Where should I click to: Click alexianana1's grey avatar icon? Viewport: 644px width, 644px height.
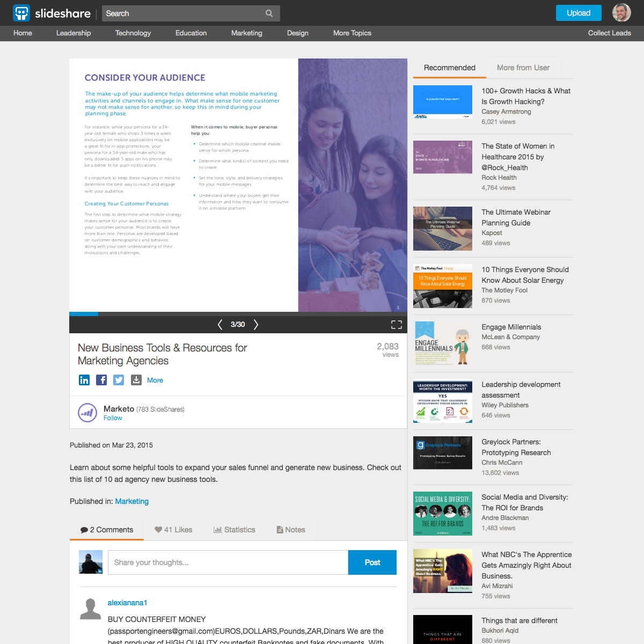pos(91,609)
